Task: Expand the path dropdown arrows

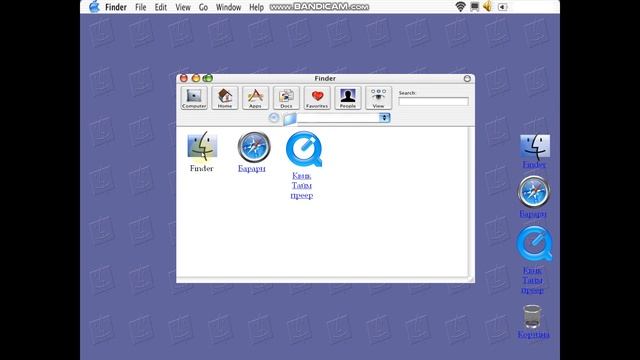Action: [x=384, y=118]
